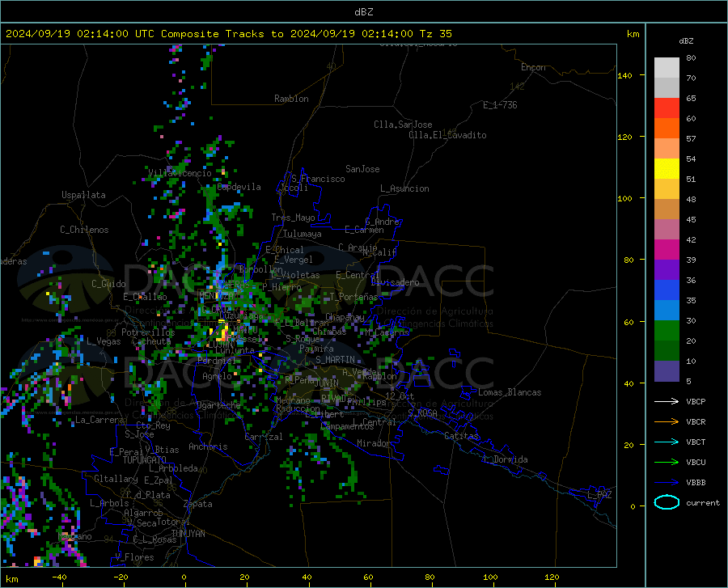Select the orange 57 dBZ color swatch

pyautogui.click(x=667, y=128)
